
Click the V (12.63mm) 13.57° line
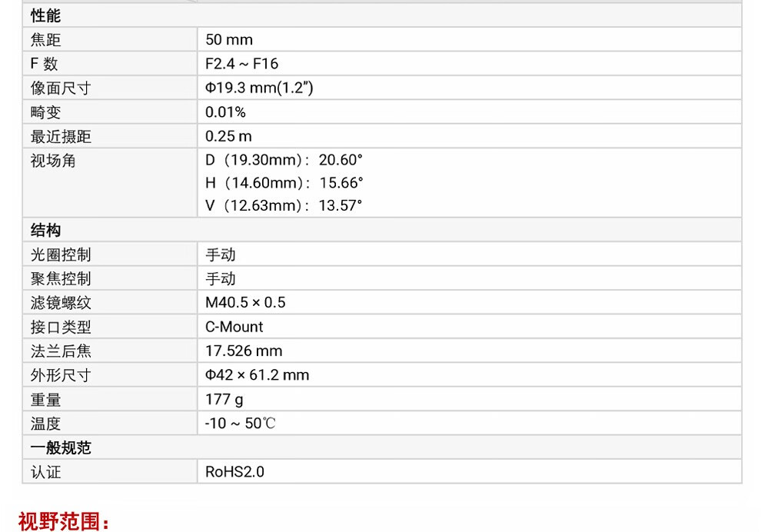tap(284, 205)
